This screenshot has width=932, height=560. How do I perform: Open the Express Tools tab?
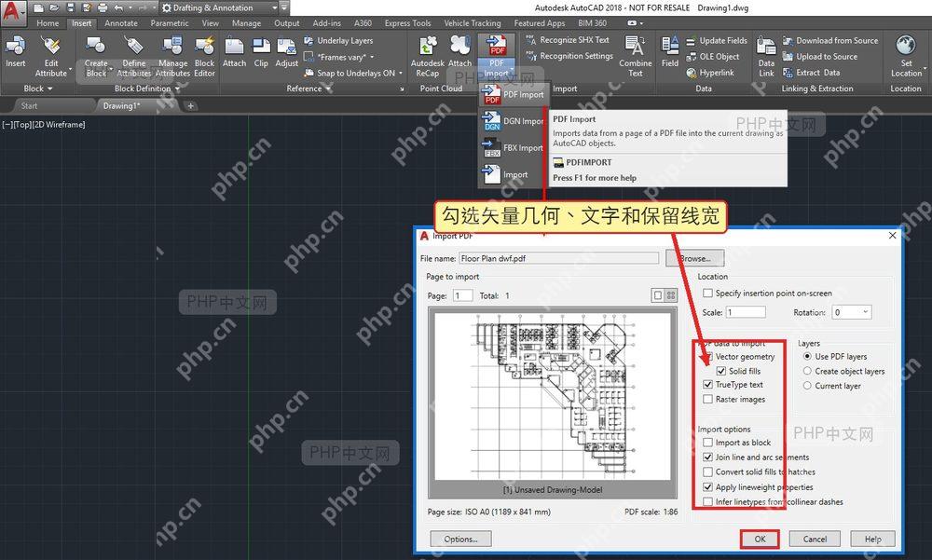[408, 23]
